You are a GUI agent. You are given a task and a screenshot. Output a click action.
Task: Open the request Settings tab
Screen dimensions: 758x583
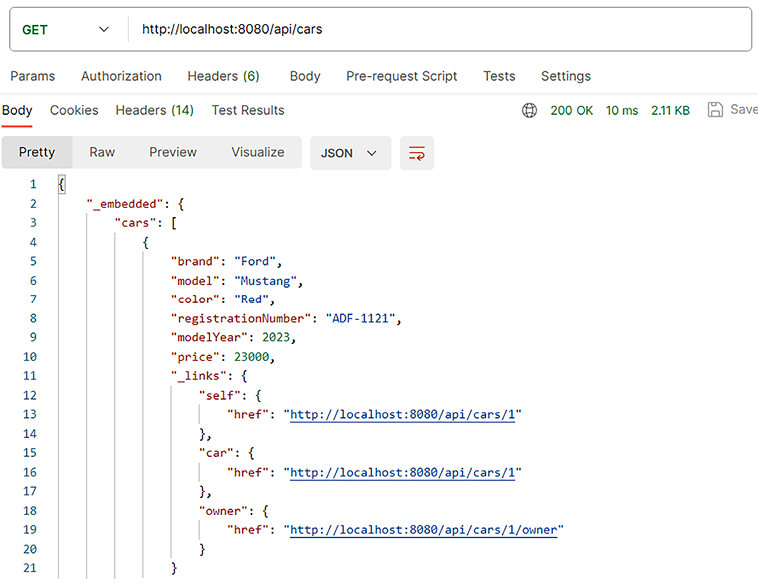[566, 76]
